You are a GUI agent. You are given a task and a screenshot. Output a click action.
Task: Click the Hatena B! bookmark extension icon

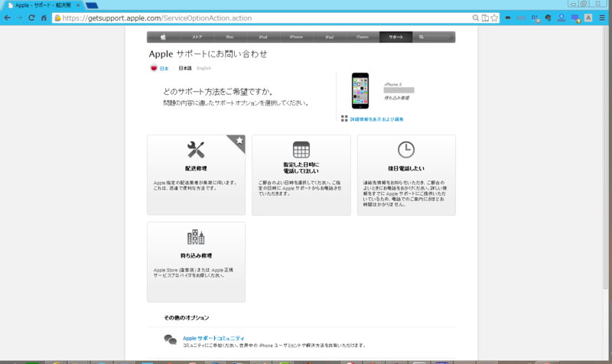click(x=535, y=18)
